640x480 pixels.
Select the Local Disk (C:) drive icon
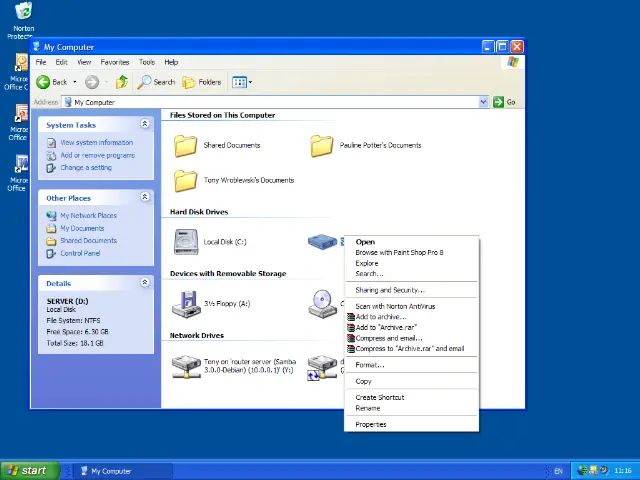pos(187,242)
